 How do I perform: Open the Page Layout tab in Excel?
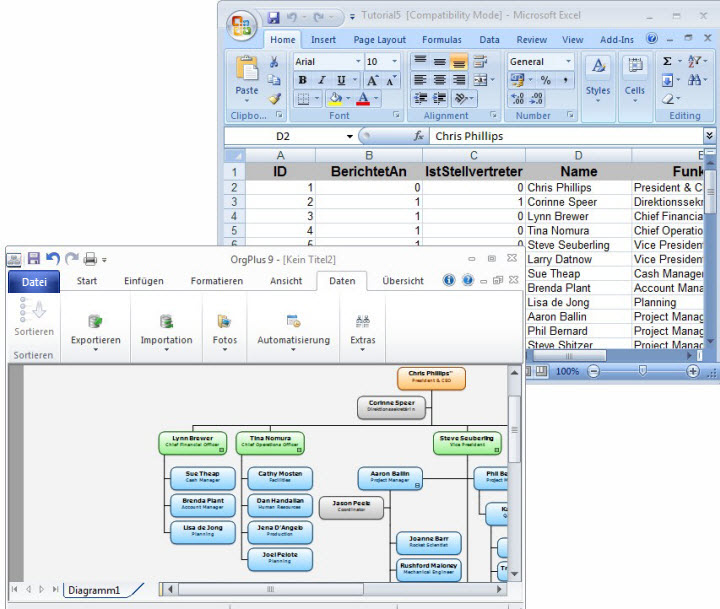[379, 40]
